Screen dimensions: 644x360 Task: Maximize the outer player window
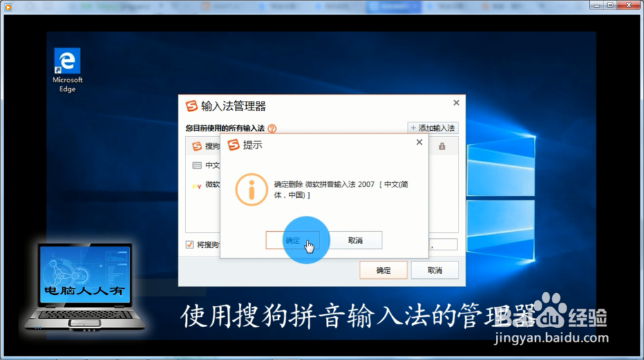pyautogui.click(x=611, y=5)
